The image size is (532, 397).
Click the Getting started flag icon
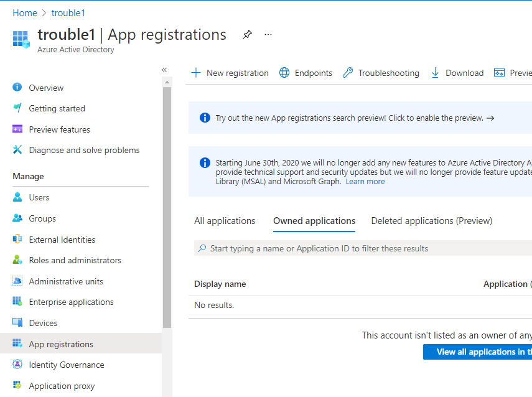17,108
